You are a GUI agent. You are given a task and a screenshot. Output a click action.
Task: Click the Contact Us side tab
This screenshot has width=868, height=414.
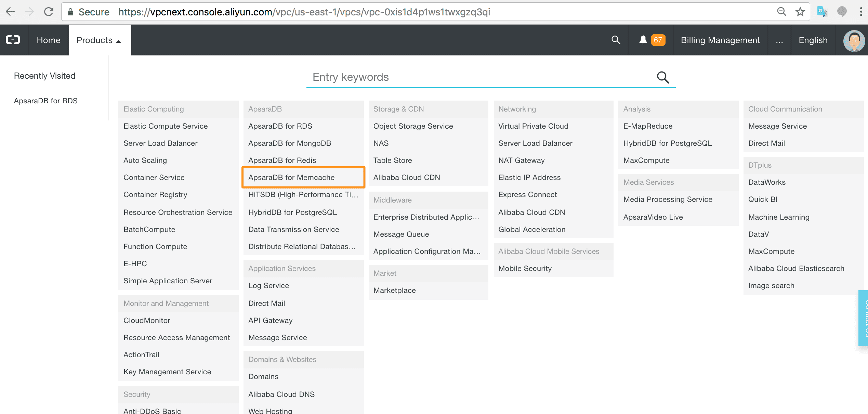[864, 318]
